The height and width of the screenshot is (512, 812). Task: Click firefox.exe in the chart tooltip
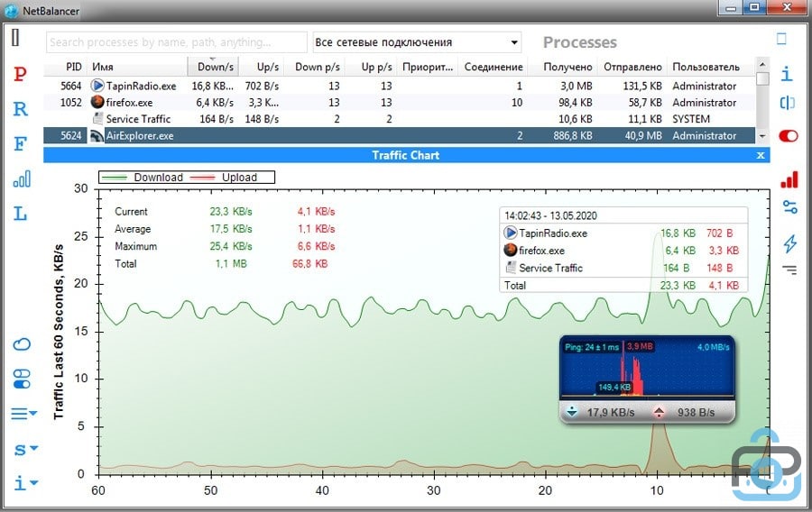(x=541, y=251)
